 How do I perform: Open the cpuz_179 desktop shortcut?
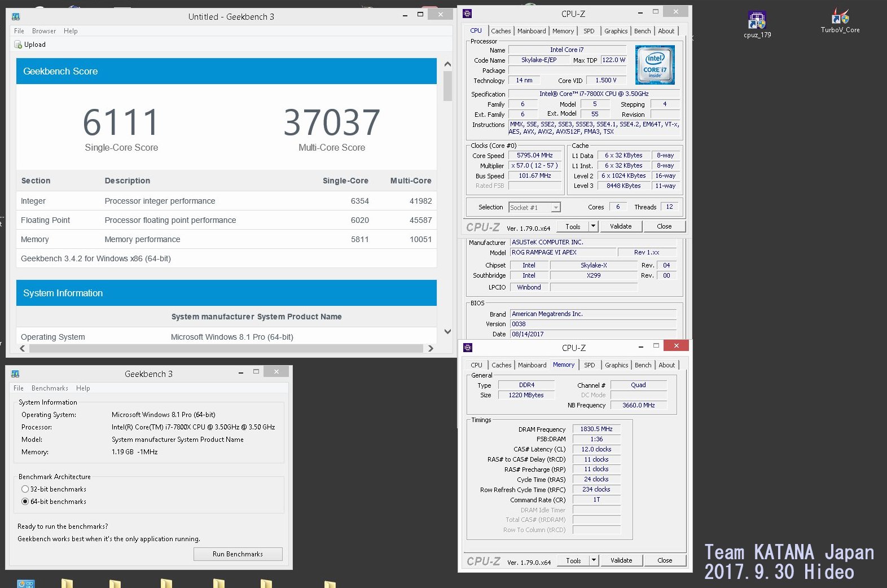[x=757, y=25]
